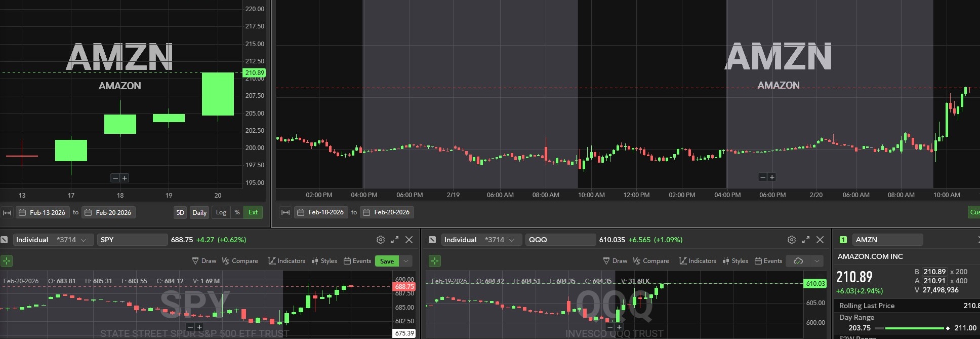This screenshot has height=339, width=980.
Task: Open Indicators in SPY chart toolbar
Action: coord(287,261)
